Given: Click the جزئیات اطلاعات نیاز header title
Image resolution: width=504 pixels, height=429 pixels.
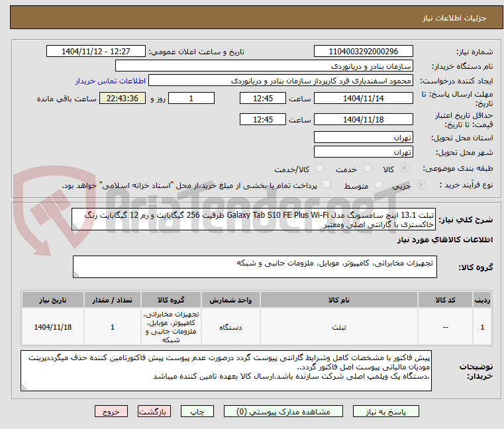Looking at the screenshot, I should [454, 18].
